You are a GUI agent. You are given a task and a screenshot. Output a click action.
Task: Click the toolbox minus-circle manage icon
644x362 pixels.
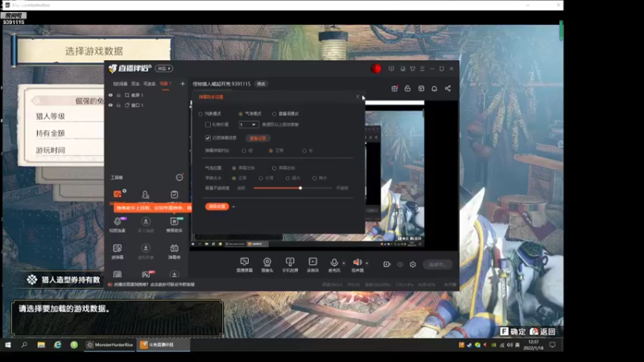coord(180,177)
